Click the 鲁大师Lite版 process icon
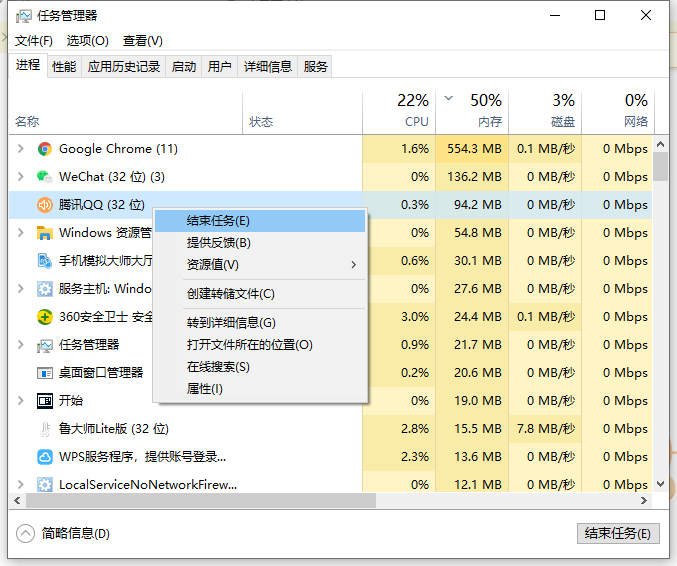The height and width of the screenshot is (566, 677). click(44, 429)
